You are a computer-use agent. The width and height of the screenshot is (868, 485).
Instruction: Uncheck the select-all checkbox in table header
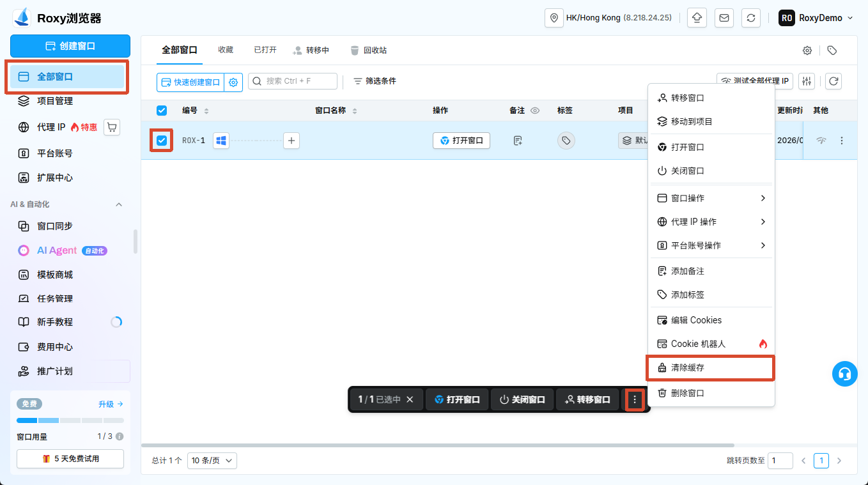point(162,111)
